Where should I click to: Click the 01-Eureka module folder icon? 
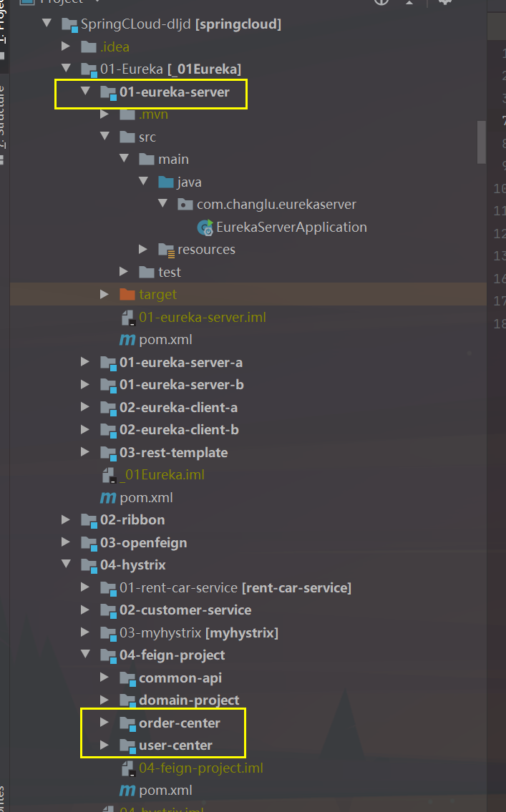89,70
